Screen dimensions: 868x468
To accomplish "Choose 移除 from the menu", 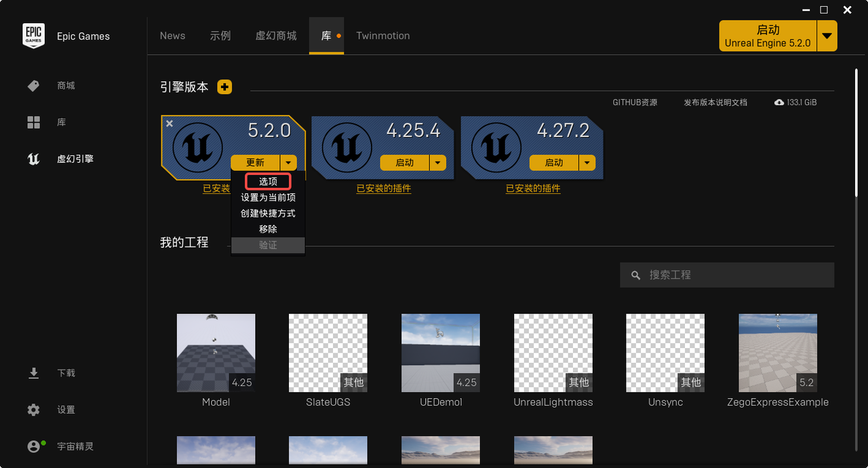I will pos(268,229).
